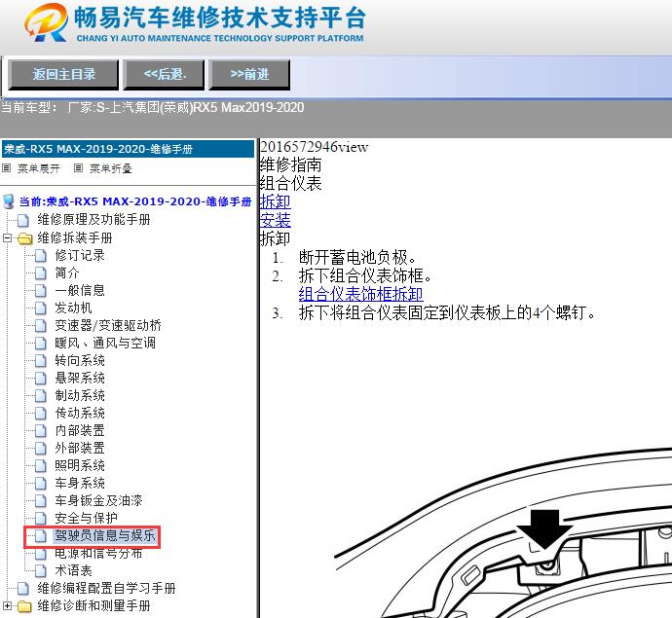Open 简介 entry
The height and width of the screenshot is (618, 672).
(x=67, y=273)
